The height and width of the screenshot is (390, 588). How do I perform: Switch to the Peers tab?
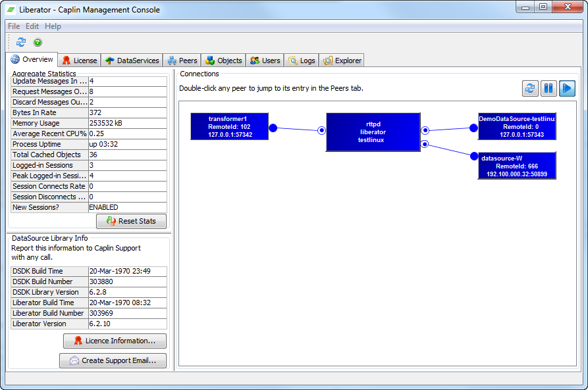pyautogui.click(x=182, y=61)
